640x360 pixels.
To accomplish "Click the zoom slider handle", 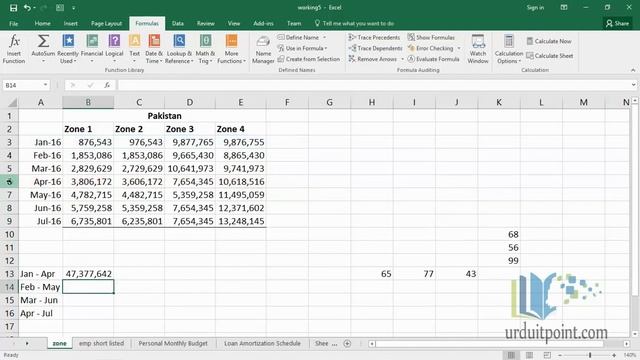I will pos(590,356).
